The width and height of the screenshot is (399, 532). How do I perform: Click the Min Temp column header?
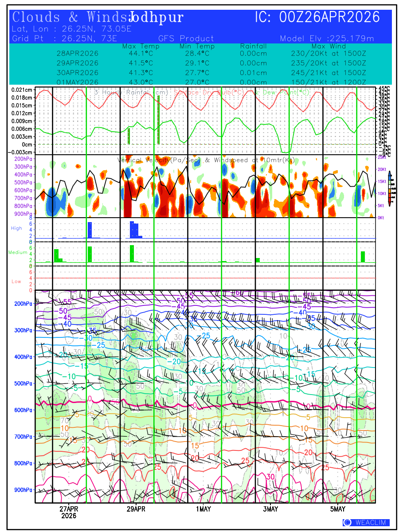pyautogui.click(x=197, y=46)
